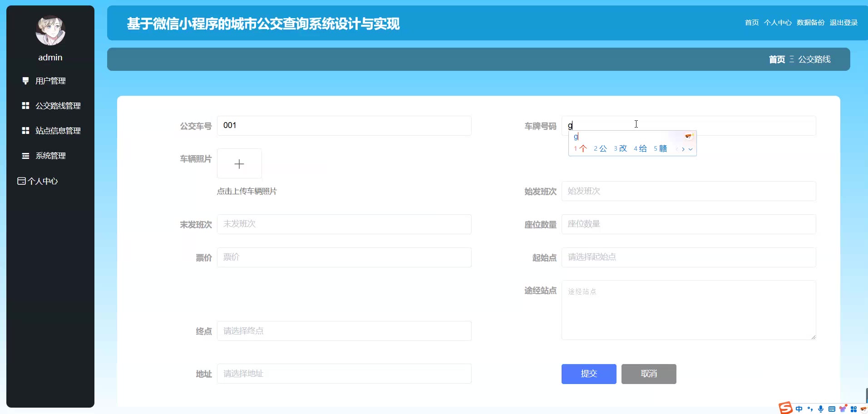Open the 终点 selection dropdown

coord(344,331)
